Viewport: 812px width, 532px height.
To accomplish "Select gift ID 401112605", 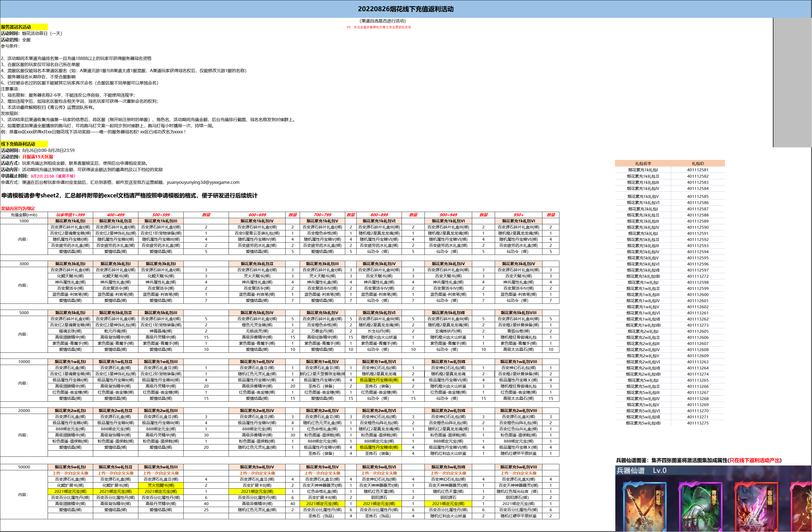I will point(698,331).
